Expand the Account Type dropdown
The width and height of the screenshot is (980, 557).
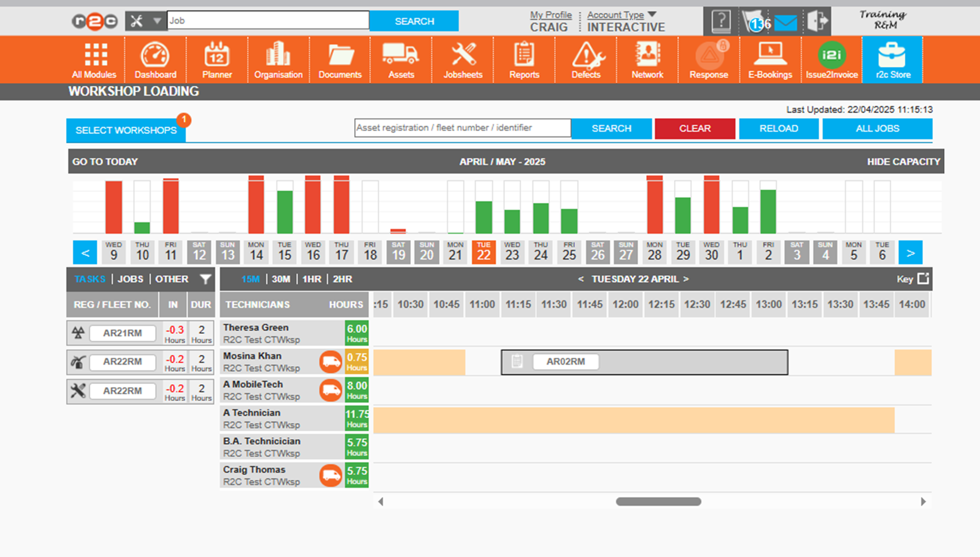pos(652,14)
